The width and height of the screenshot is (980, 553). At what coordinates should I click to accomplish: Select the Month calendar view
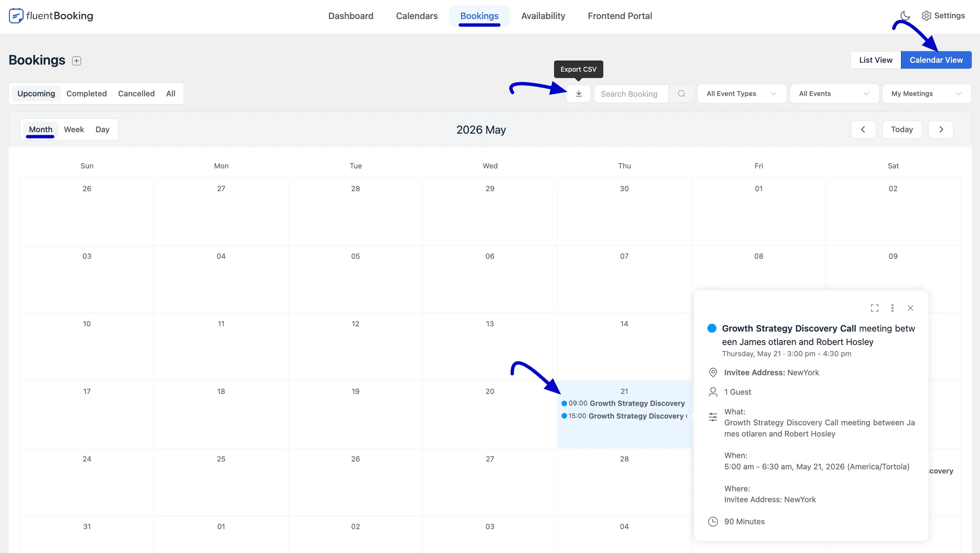(40, 130)
